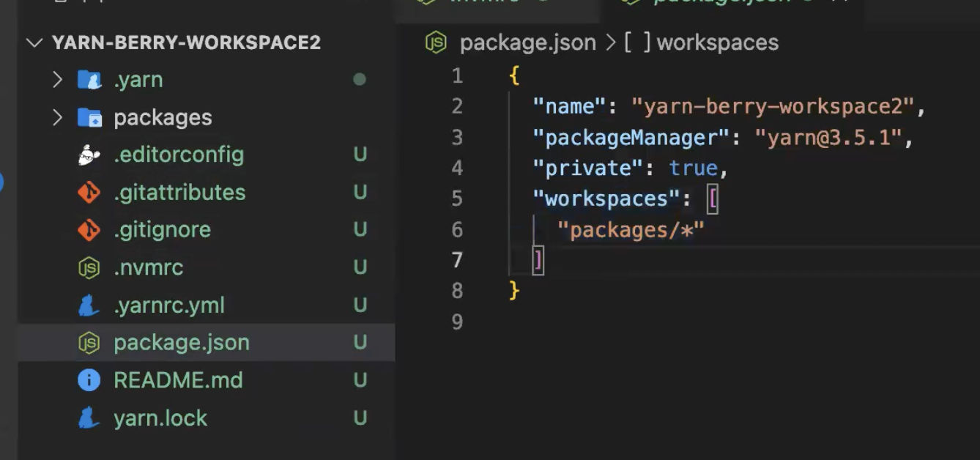Click the .editorconfig mouse icon
The image size is (980, 460).
click(x=89, y=155)
